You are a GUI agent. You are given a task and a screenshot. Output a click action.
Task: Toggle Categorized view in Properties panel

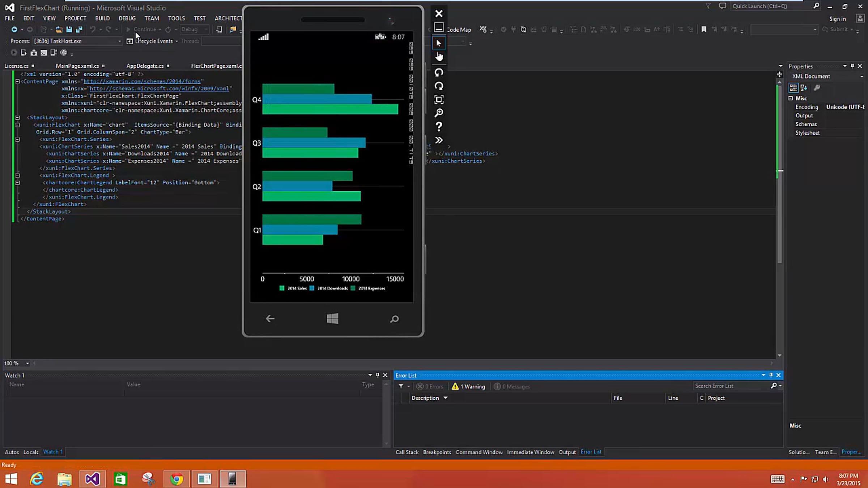click(x=793, y=88)
